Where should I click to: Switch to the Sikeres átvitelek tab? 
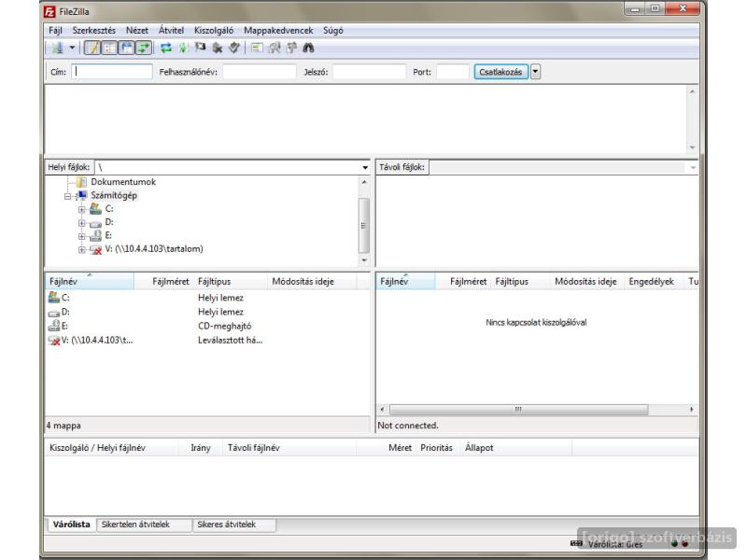[x=234, y=525]
